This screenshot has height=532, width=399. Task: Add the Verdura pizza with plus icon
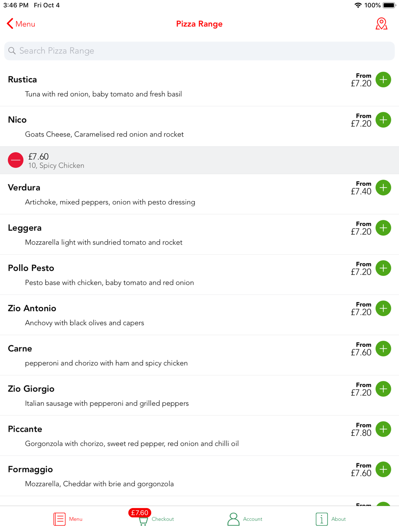tap(383, 188)
